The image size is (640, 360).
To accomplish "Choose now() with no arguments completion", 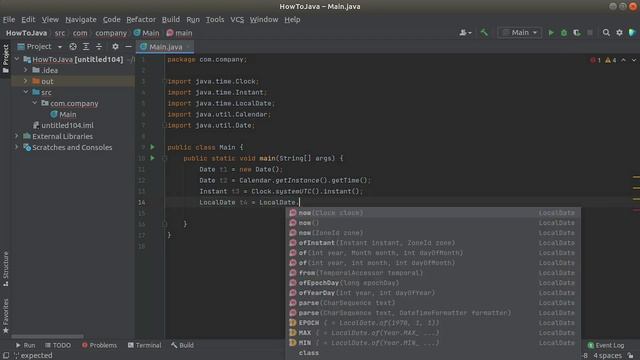I will point(433,223).
